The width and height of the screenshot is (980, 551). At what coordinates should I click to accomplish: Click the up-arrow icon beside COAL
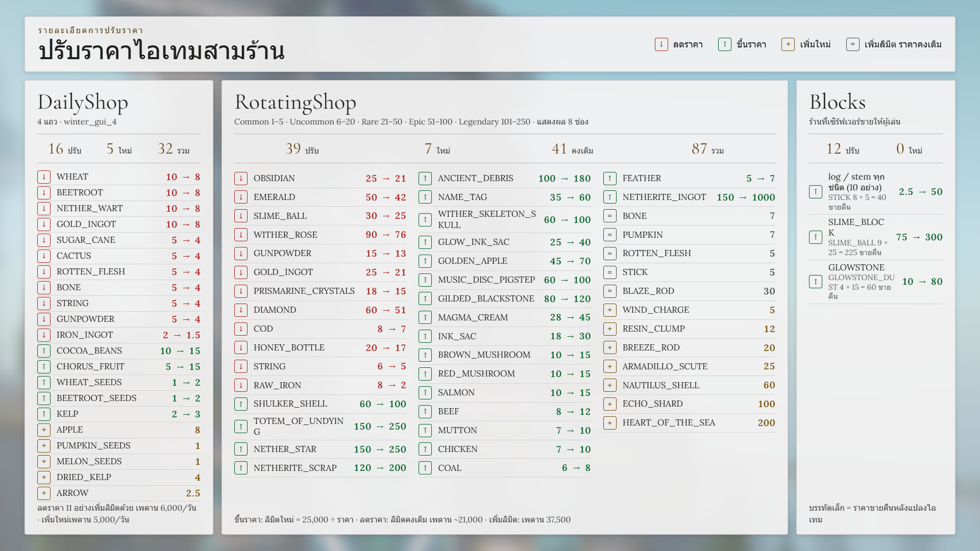(425, 468)
